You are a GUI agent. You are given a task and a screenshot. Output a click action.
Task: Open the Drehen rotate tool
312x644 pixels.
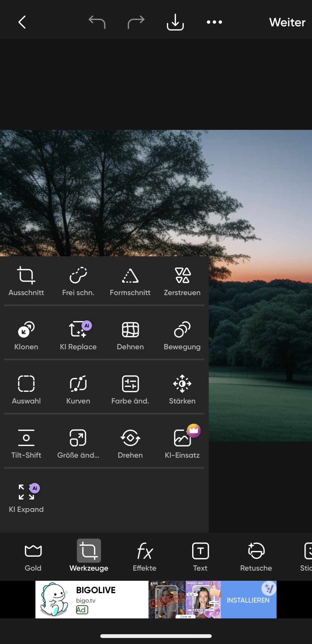point(130,443)
